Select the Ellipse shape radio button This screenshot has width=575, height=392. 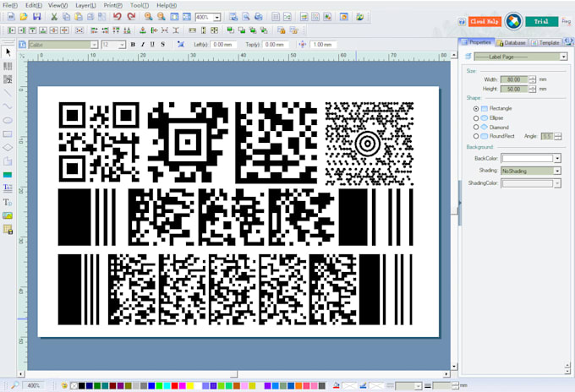[x=476, y=118]
